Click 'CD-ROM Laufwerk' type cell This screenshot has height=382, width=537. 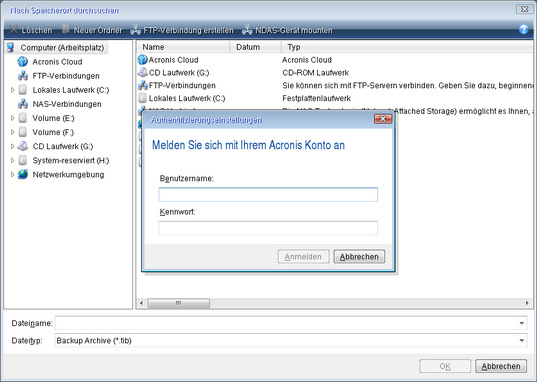(x=315, y=73)
